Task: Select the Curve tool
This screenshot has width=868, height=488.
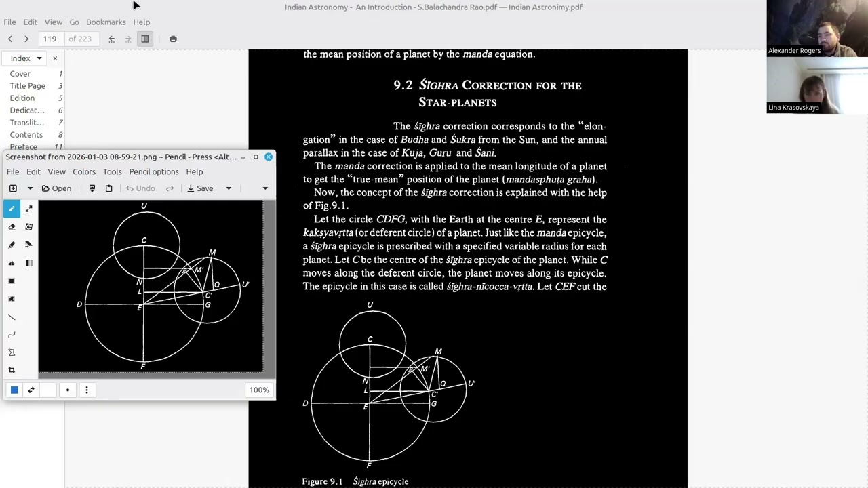Action: coord(12,335)
